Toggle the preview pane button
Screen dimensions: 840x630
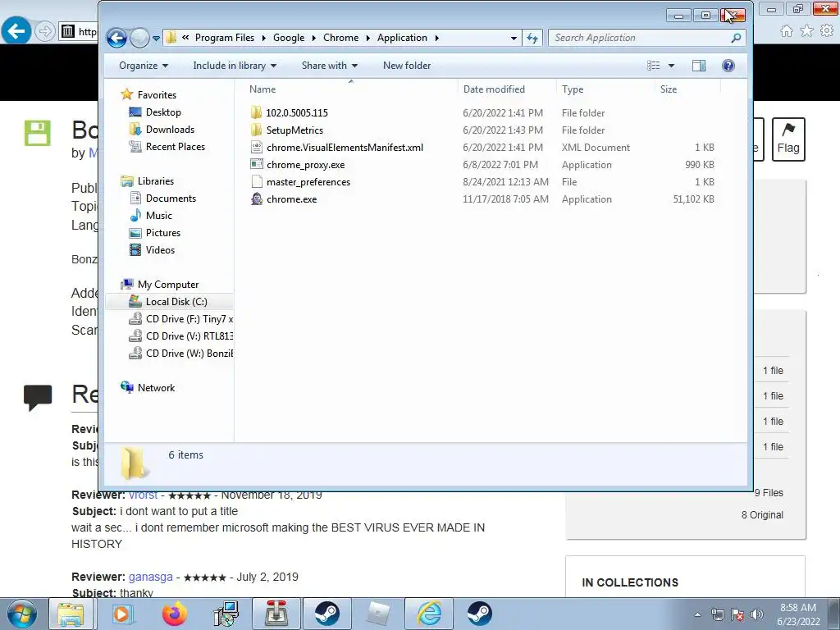click(x=699, y=66)
